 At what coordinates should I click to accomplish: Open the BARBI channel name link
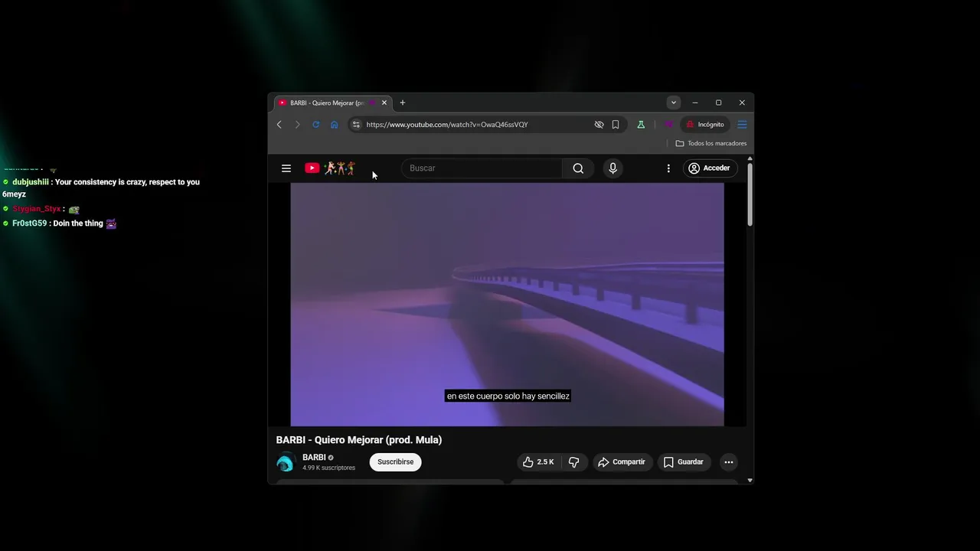point(314,458)
